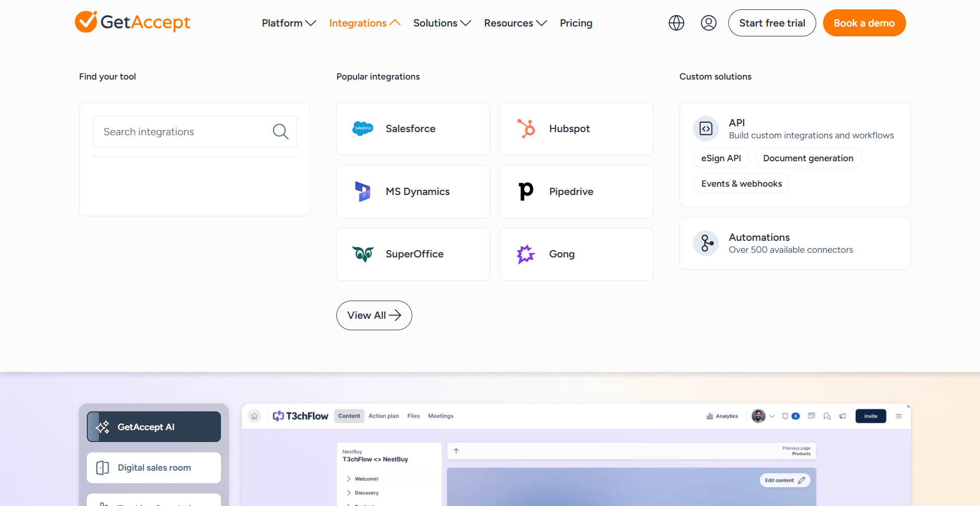Open the Hubspot integration card
Image resolution: width=980 pixels, height=506 pixels.
coord(577,129)
